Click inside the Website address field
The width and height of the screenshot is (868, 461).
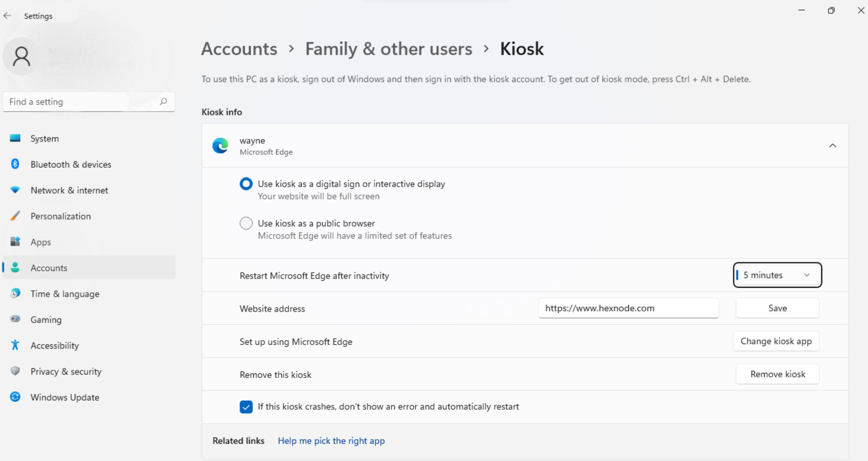coord(628,308)
